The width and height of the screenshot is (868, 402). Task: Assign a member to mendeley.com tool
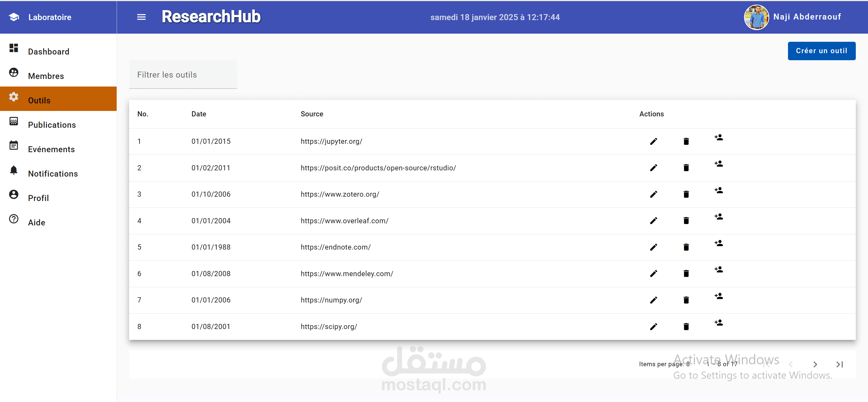click(718, 270)
